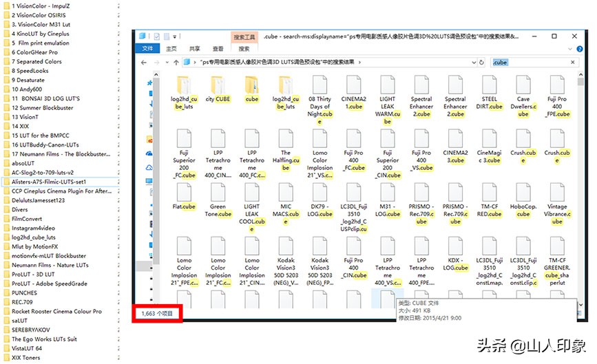
Task: Click the New folder icon in the quick access toolbar
Action: tap(167, 36)
